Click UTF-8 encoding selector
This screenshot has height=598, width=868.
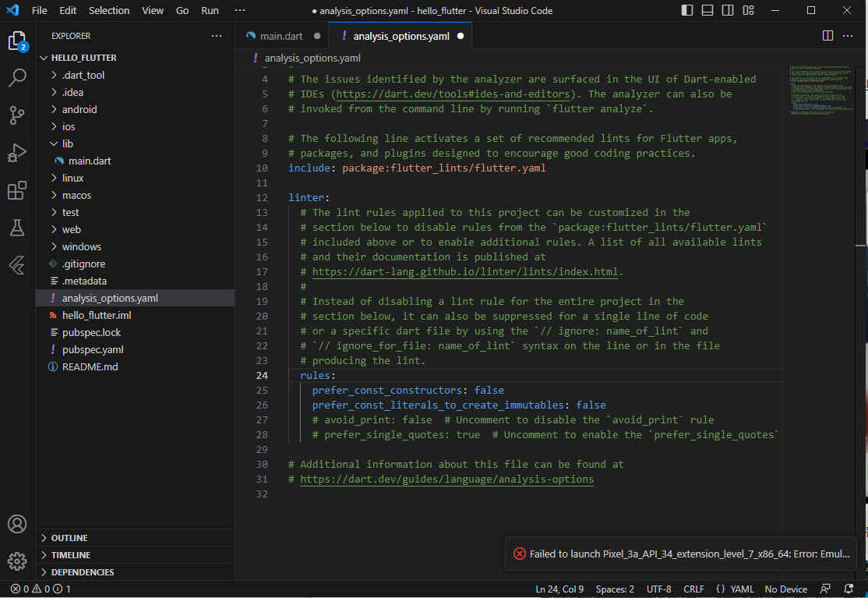658,589
